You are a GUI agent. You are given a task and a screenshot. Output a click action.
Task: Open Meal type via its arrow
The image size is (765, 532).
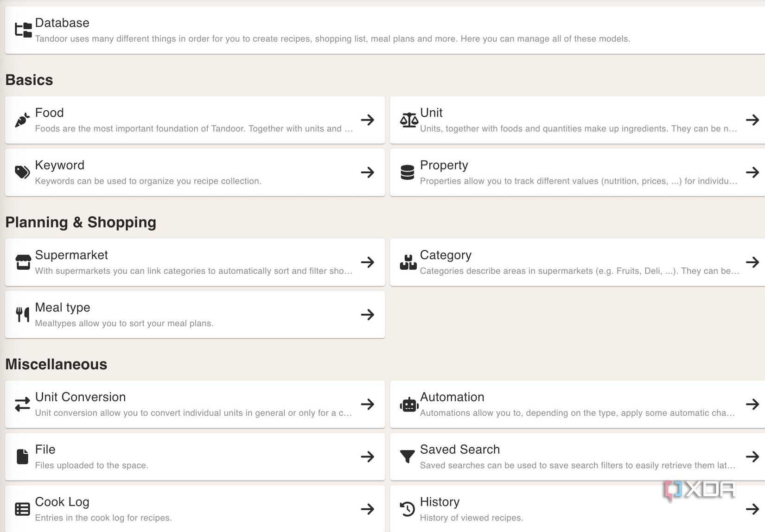pos(368,315)
